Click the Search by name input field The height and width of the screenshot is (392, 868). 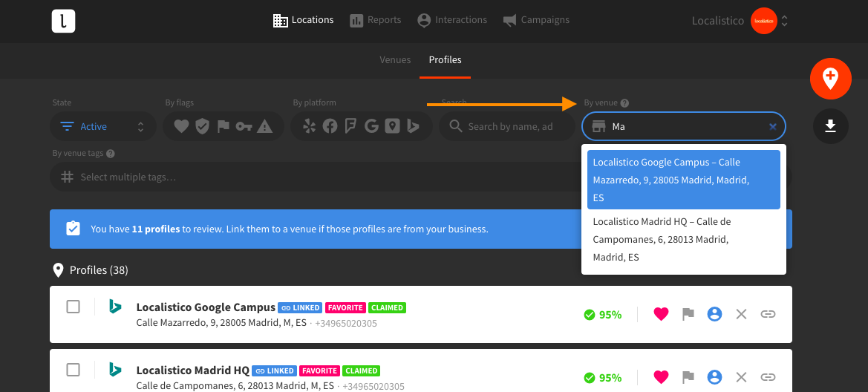click(507, 126)
